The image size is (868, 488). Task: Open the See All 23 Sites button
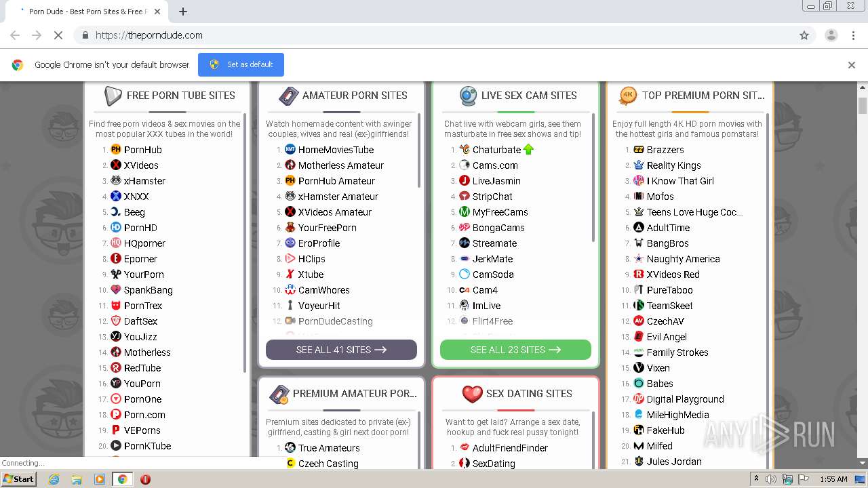point(515,350)
